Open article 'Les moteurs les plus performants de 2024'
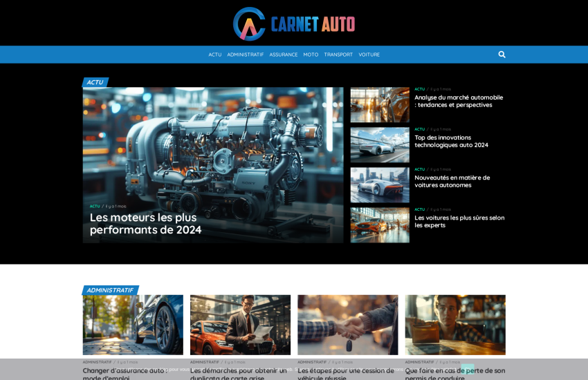This screenshot has height=380, width=588. [146, 223]
